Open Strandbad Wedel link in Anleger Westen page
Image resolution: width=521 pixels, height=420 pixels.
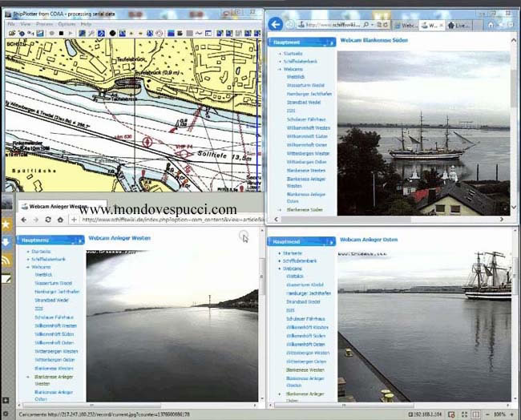[51, 300]
